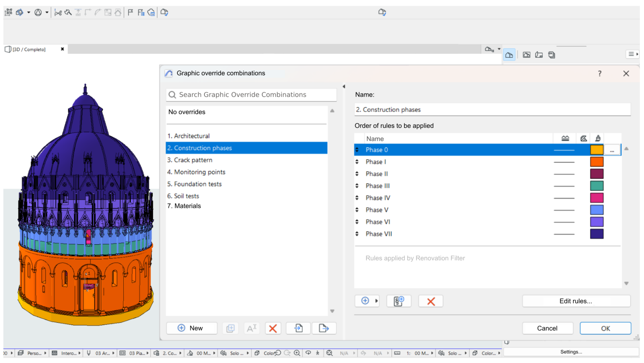The height and width of the screenshot is (363, 644).
Task: Select the 3D view icon in panel
Action: [509, 55]
